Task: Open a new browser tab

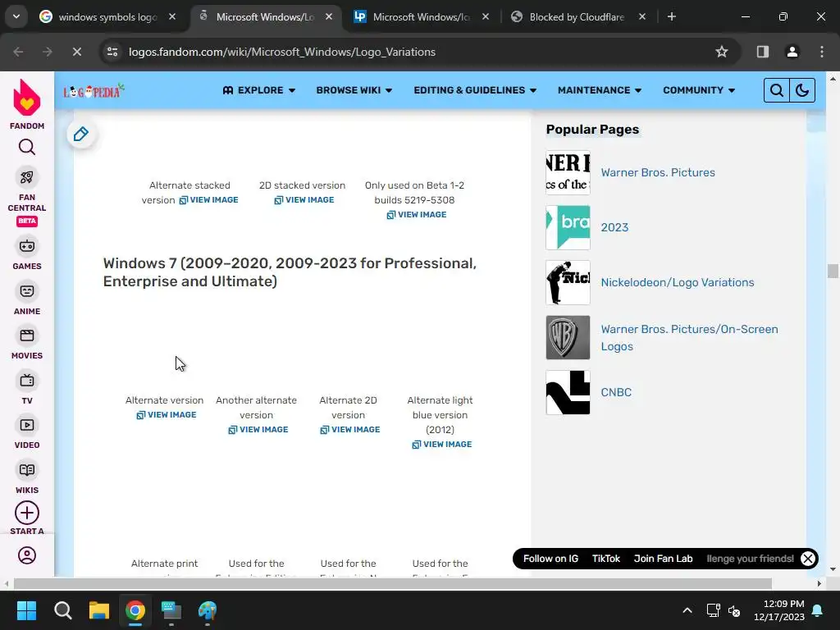Action: 672,17
